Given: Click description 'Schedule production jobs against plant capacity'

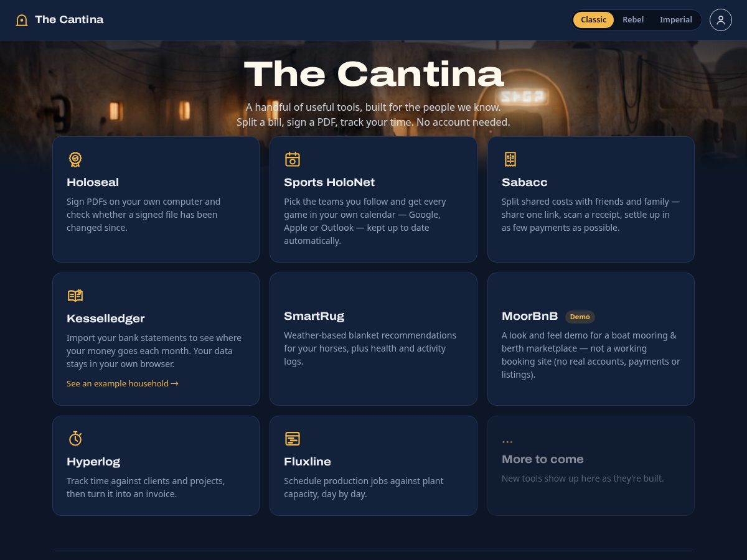Looking at the screenshot, I should tap(364, 487).
